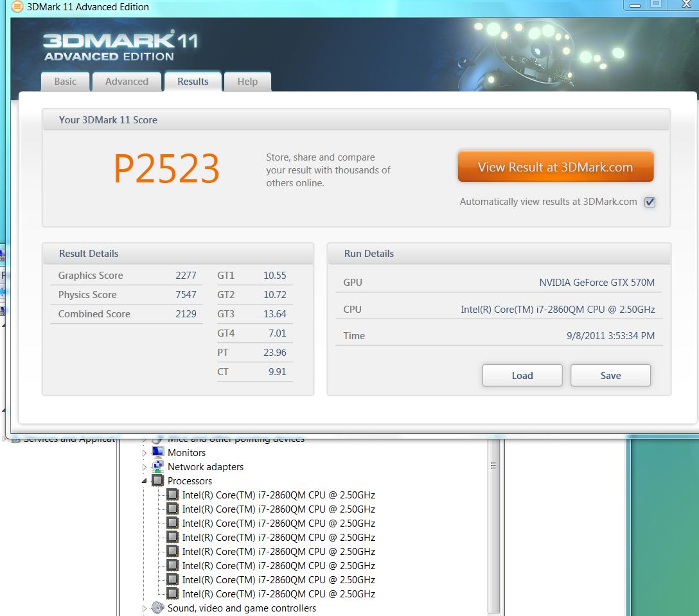The image size is (699, 616).
Task: Select the Processors category label
Action: 190,481
